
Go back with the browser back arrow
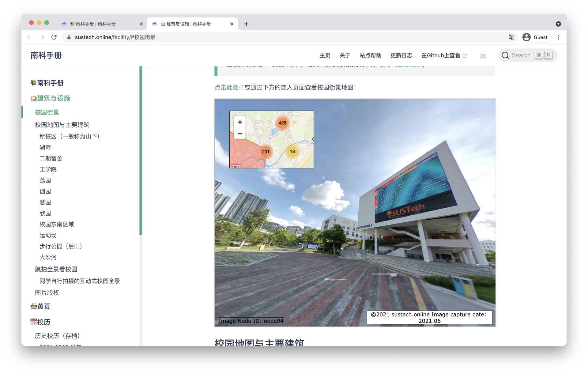[30, 37]
